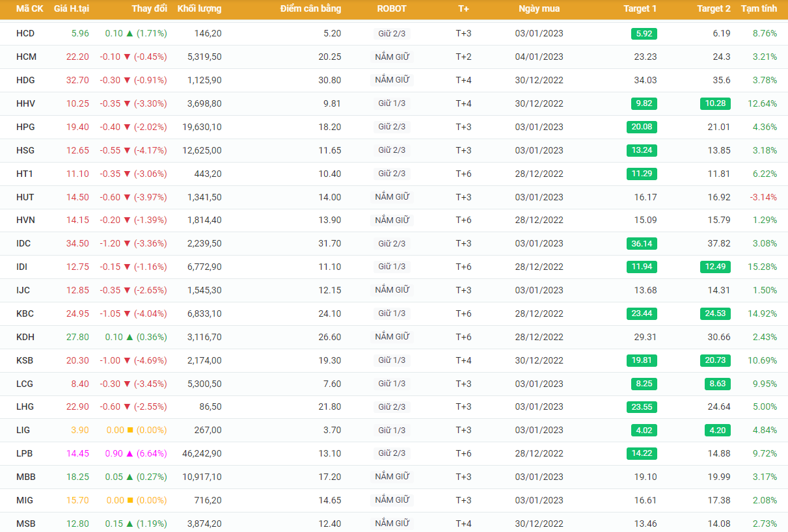
Task: Click the magenta up arrow in LPB row
Action: tap(129, 453)
